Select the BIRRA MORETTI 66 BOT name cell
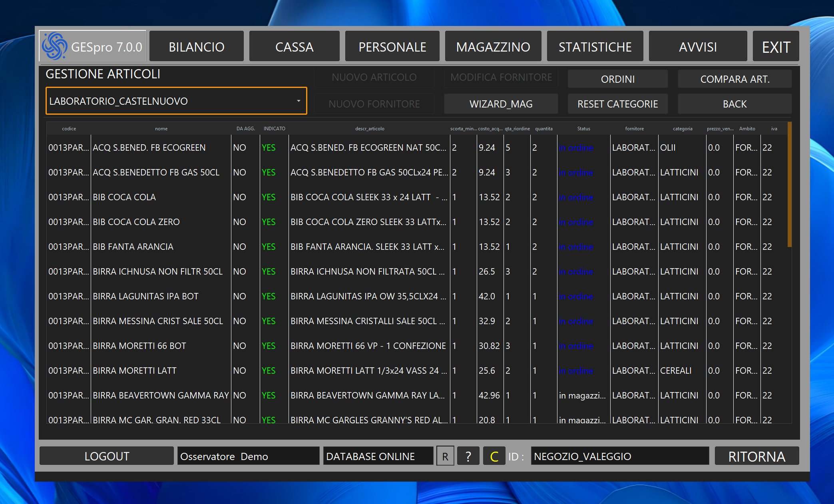The image size is (834, 504). pyautogui.click(x=161, y=346)
